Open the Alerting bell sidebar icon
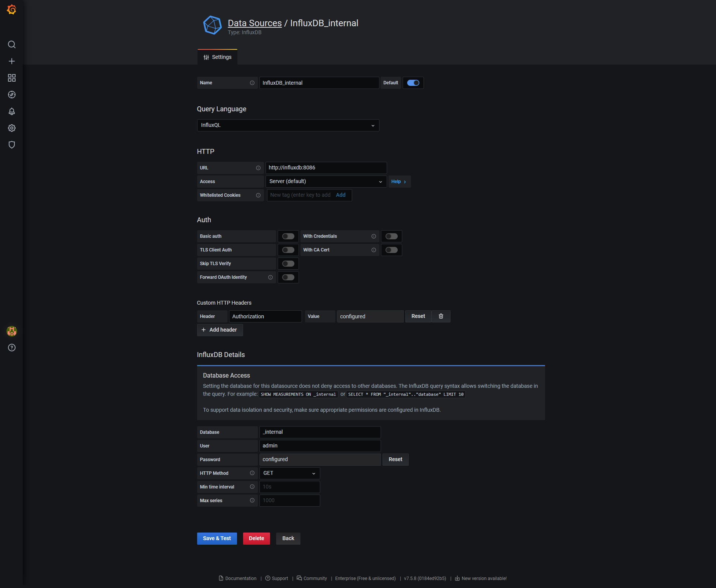 coord(11,111)
